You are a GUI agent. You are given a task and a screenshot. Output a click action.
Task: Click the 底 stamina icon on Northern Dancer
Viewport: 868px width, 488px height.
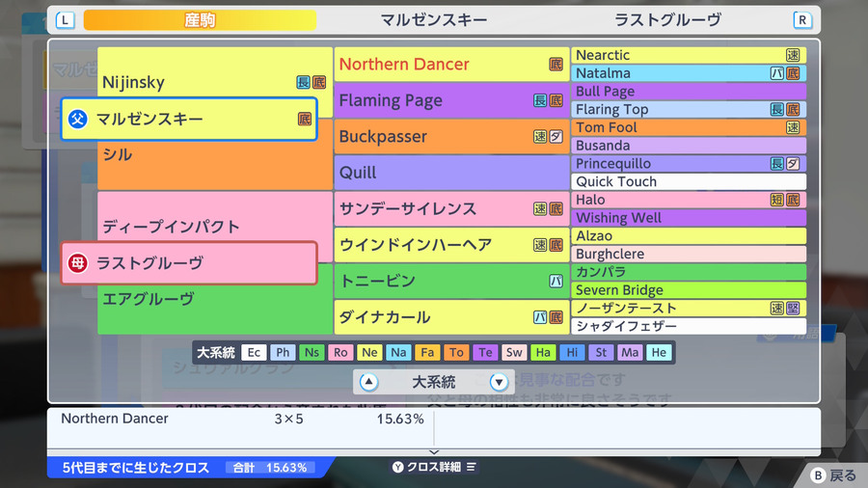coord(556,65)
